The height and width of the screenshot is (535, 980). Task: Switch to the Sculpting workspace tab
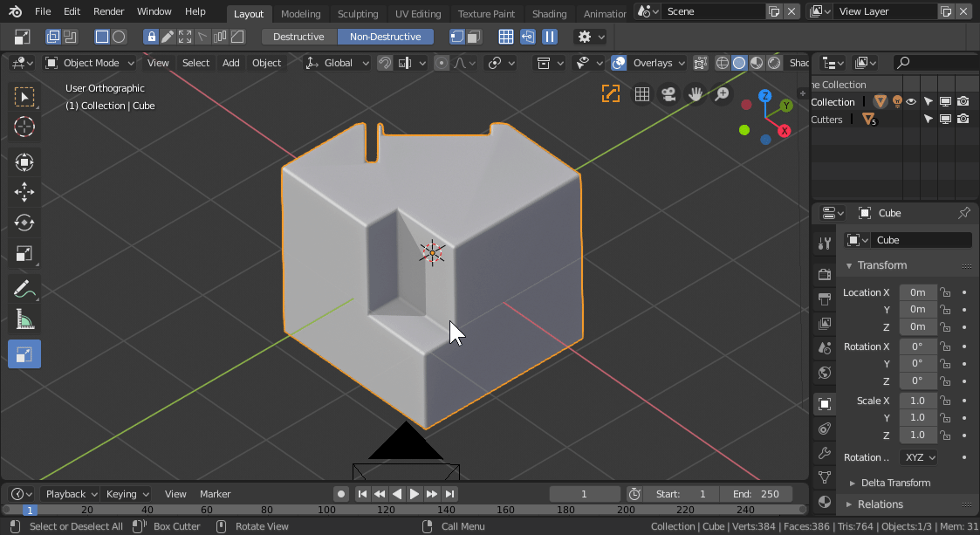pyautogui.click(x=358, y=14)
